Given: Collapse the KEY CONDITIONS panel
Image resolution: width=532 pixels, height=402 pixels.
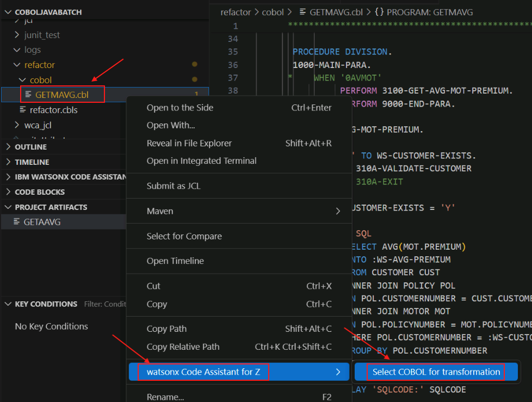Looking at the screenshot, I should (x=8, y=304).
